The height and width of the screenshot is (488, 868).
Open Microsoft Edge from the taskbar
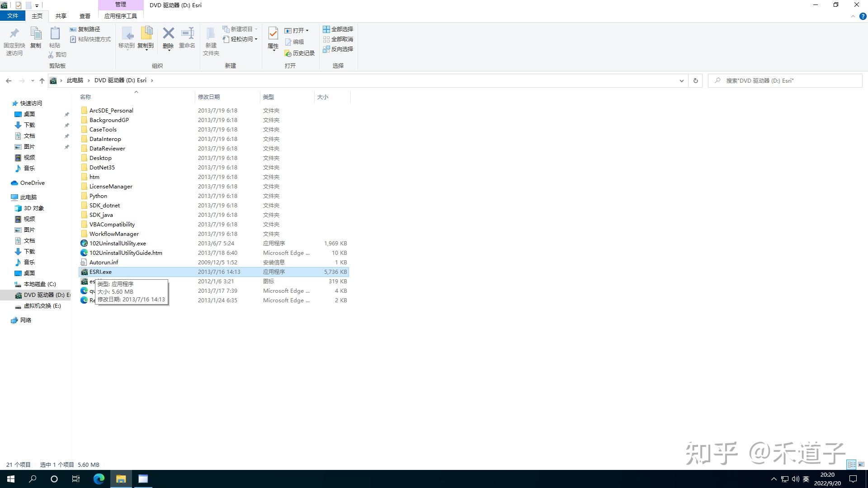click(x=99, y=479)
